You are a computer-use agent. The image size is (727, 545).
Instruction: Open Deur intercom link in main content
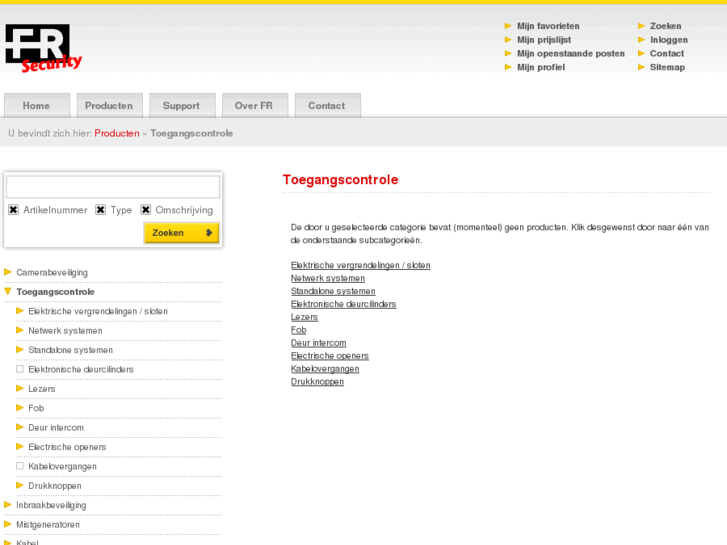point(319,343)
